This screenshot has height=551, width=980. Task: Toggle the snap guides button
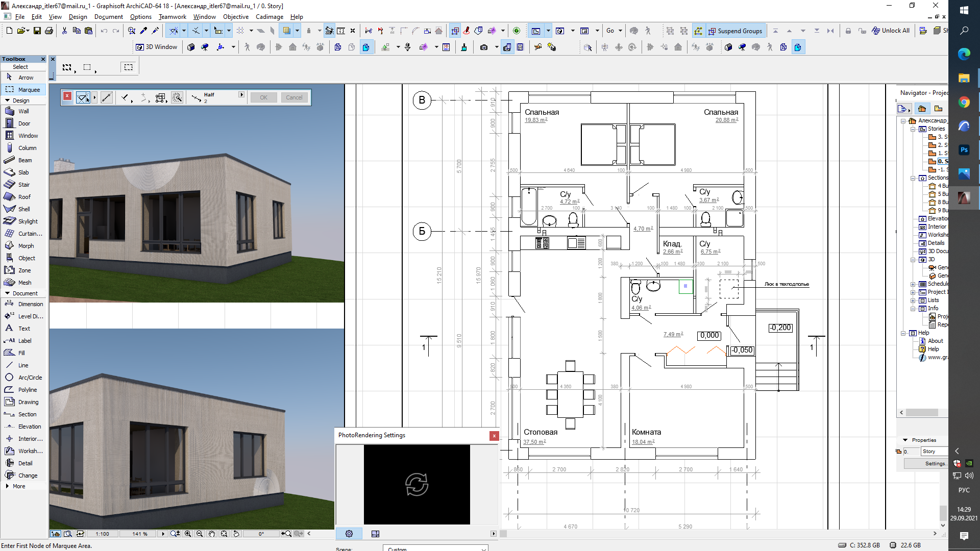(196, 31)
